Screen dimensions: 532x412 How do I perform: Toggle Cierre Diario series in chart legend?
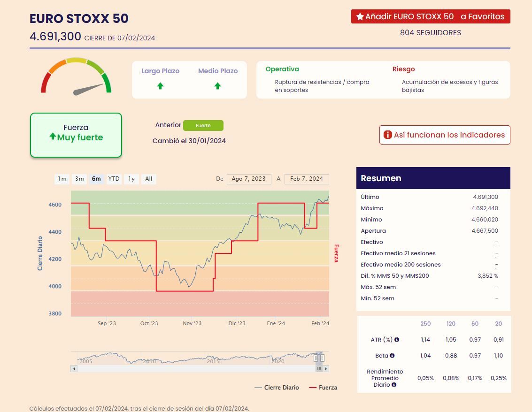tap(277, 388)
